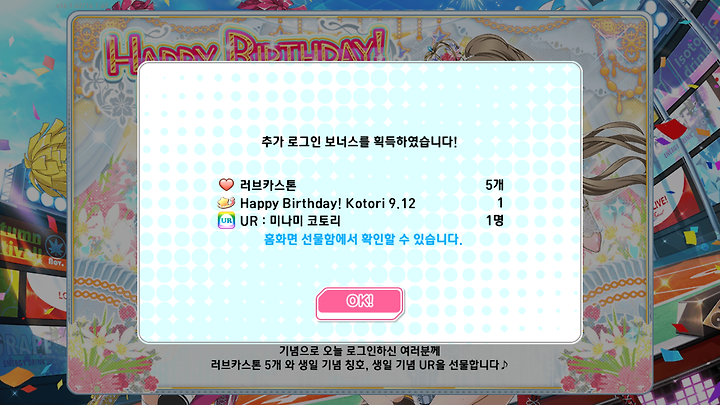Tap the red LIVE! sign on the right

660,206
